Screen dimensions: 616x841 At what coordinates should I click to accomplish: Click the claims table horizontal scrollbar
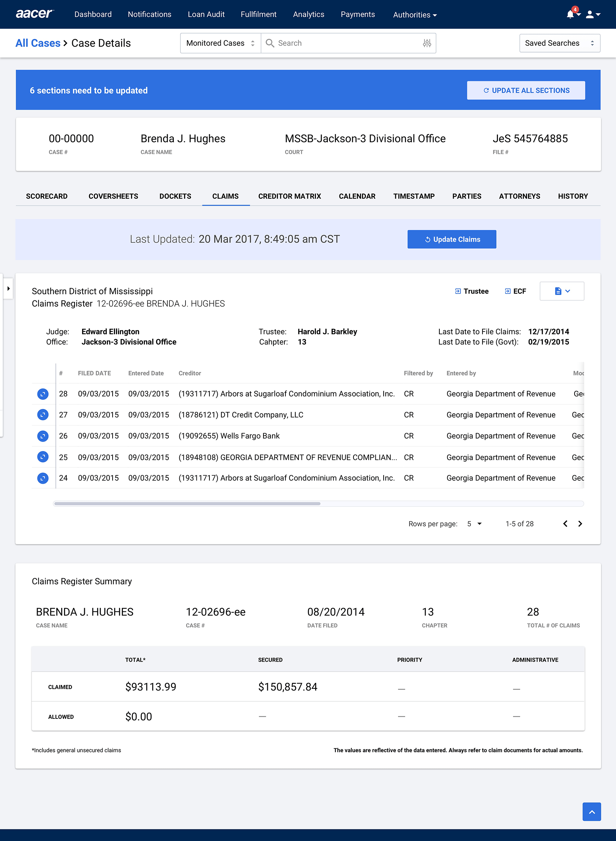coord(187,504)
